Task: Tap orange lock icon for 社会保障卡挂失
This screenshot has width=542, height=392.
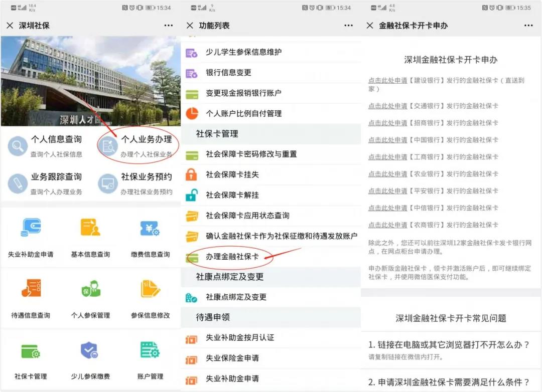Action: click(x=192, y=174)
